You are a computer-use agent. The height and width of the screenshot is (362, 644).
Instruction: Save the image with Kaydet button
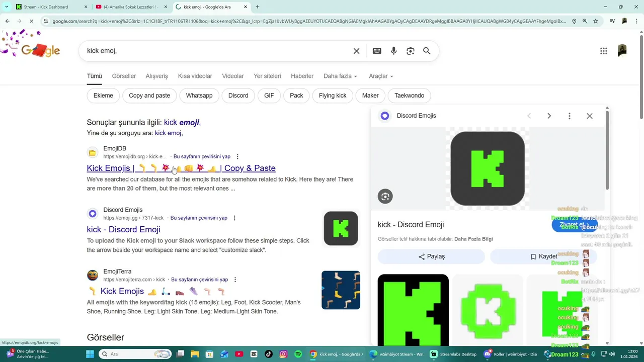[543, 256]
